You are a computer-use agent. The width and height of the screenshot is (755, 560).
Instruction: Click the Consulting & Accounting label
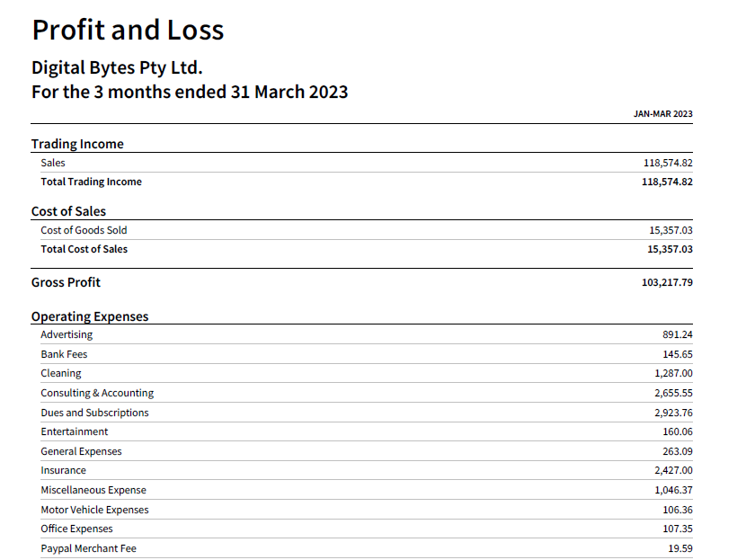tap(97, 393)
